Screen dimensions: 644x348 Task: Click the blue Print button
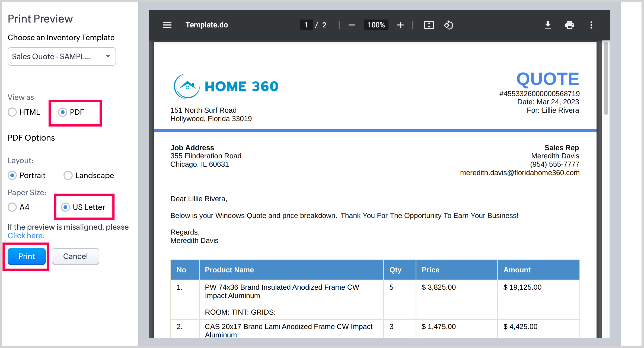click(x=27, y=256)
